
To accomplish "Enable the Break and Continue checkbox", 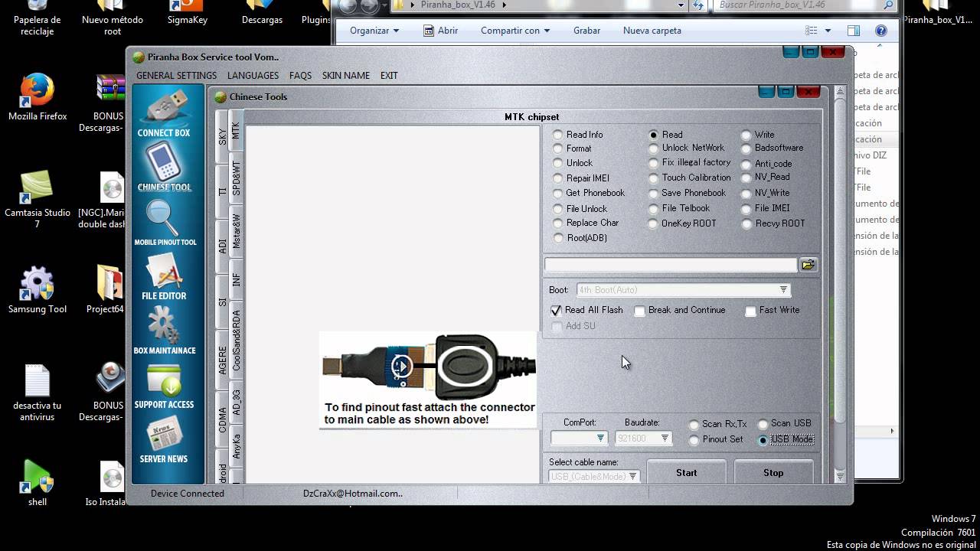I will [x=639, y=311].
